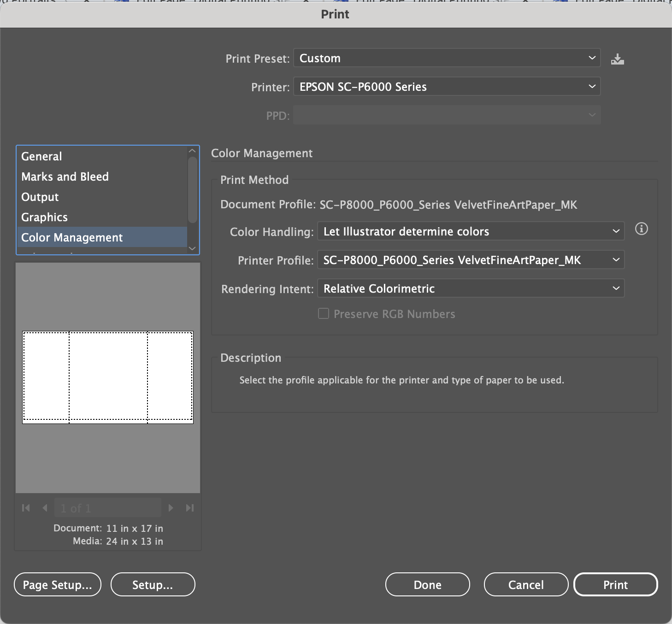Go to the next page in preview
This screenshot has height=624, width=672.
171,508
